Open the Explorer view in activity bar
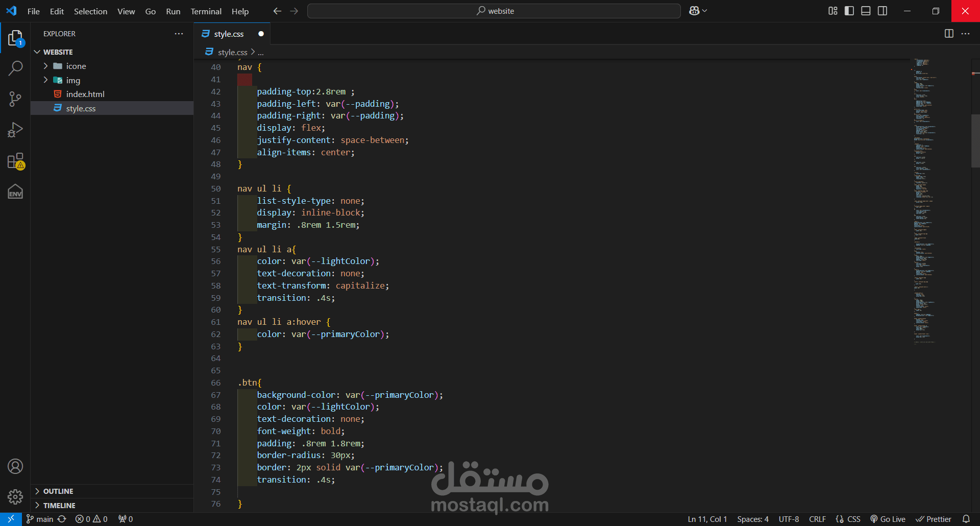This screenshot has height=526, width=980. [x=15, y=38]
